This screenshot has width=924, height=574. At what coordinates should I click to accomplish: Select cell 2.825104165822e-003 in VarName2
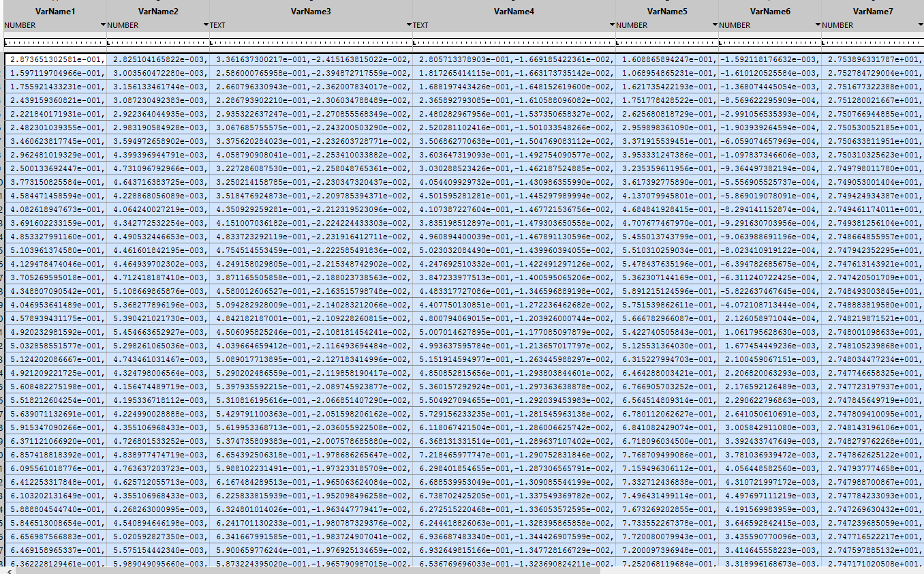(x=159, y=59)
